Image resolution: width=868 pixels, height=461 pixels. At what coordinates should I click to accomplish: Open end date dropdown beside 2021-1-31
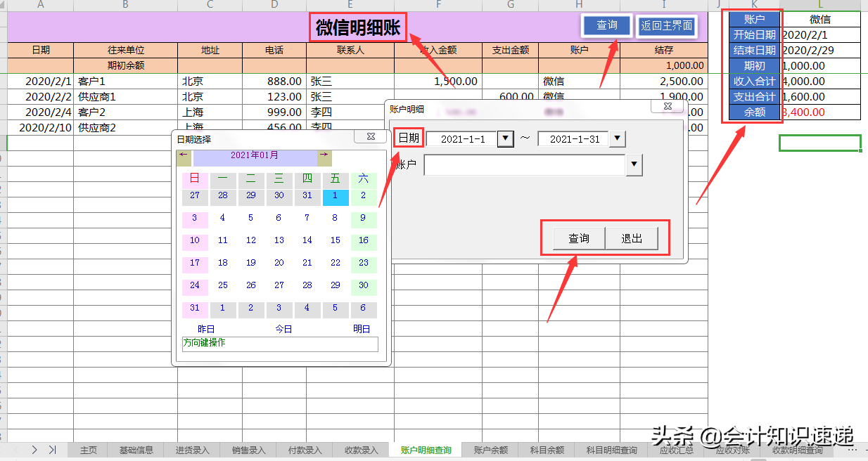tap(617, 139)
